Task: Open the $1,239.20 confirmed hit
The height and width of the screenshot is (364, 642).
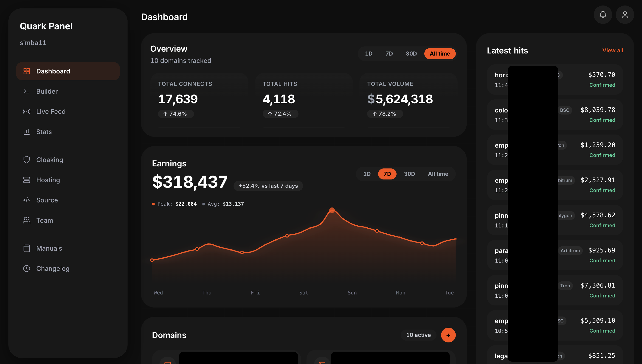Action: [555, 150]
